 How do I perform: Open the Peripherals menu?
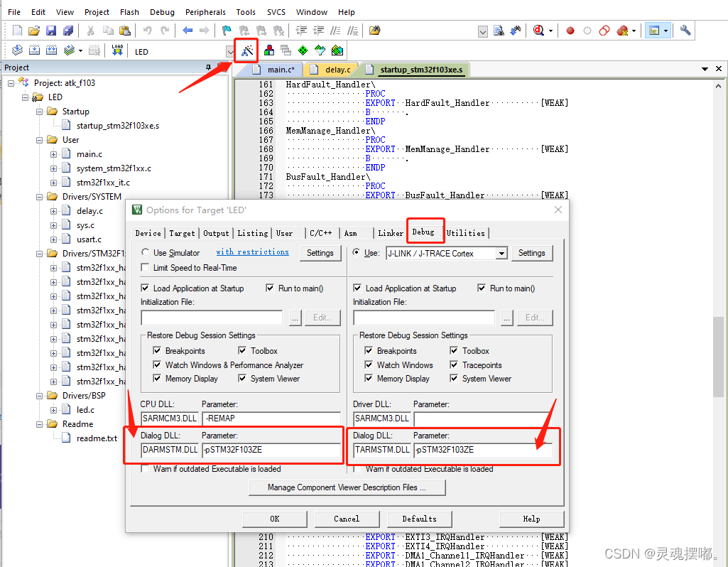(x=205, y=12)
